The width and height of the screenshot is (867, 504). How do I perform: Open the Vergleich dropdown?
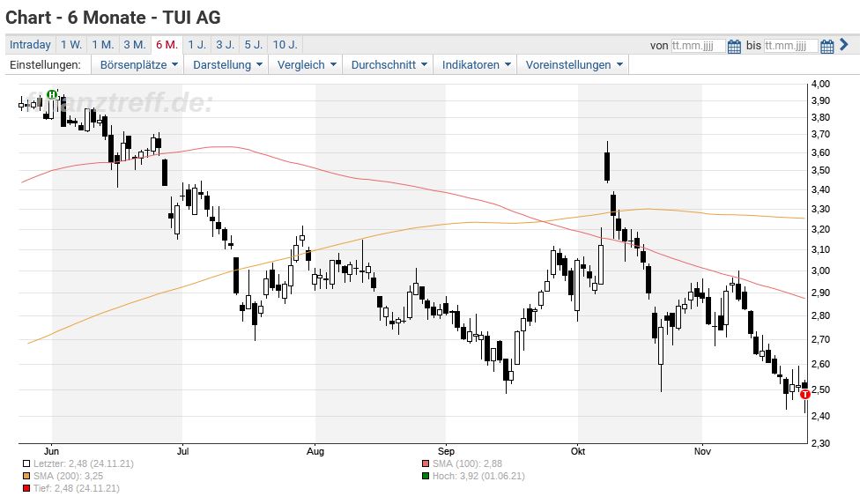point(307,64)
